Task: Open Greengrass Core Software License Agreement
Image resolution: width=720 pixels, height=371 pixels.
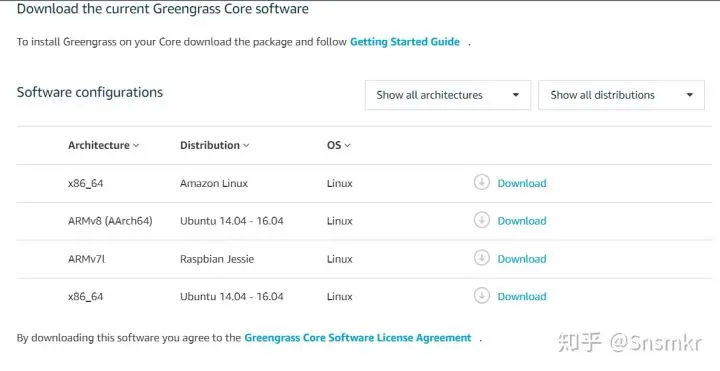Action: [x=358, y=338]
